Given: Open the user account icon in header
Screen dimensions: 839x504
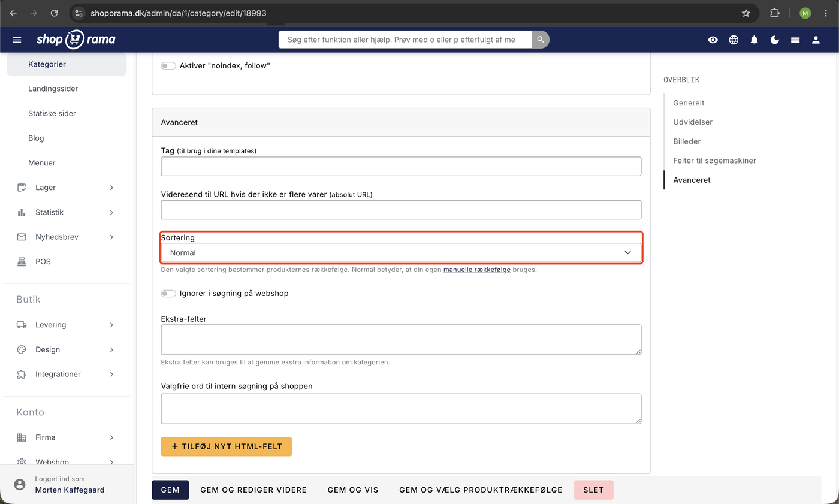Looking at the screenshot, I should click(816, 40).
